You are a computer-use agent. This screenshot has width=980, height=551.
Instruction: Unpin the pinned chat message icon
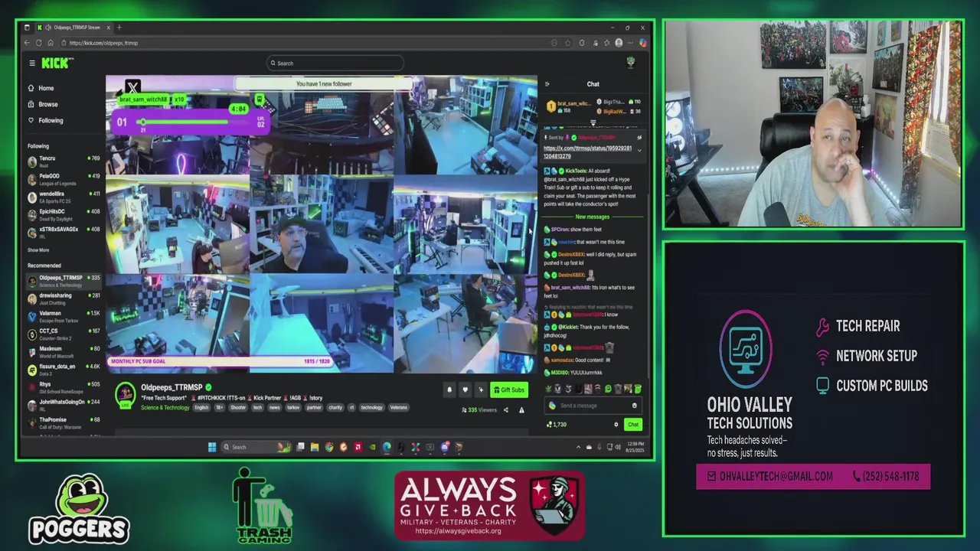639,138
